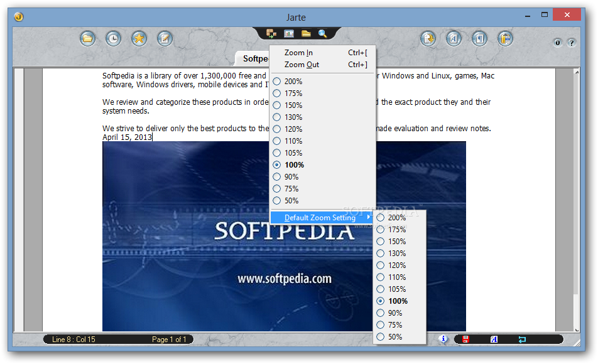Set default zoom to 75% in submenu
Screen dimensions: 598x364
(x=400, y=324)
